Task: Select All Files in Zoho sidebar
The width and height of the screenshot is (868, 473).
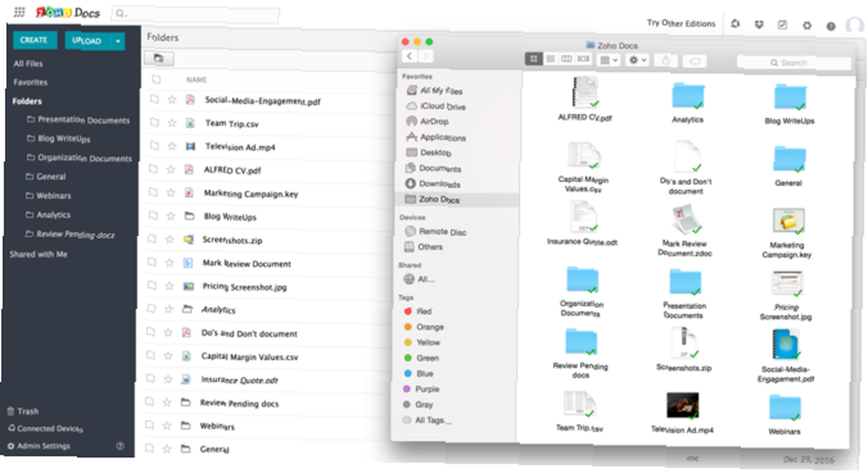Action: tap(29, 63)
